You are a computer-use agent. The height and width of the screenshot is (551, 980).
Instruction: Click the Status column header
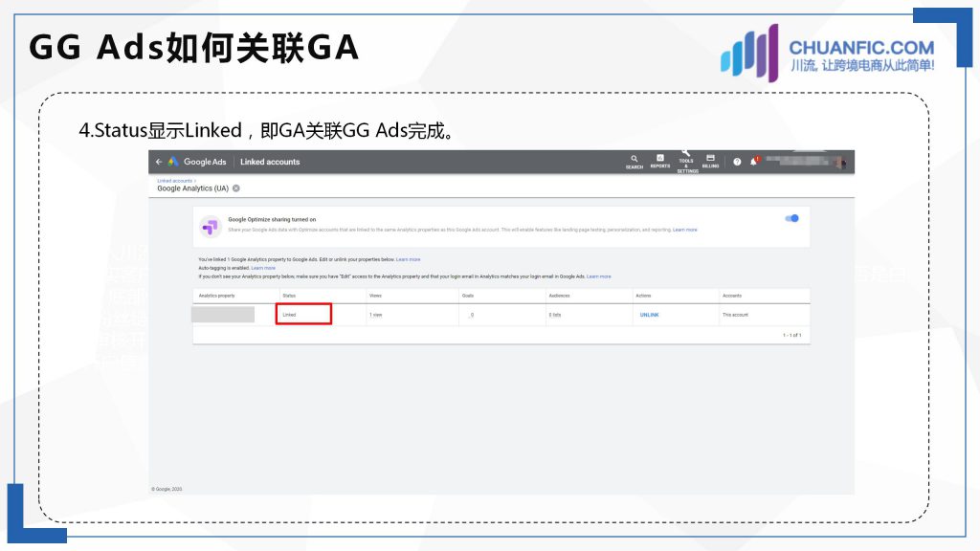point(289,296)
